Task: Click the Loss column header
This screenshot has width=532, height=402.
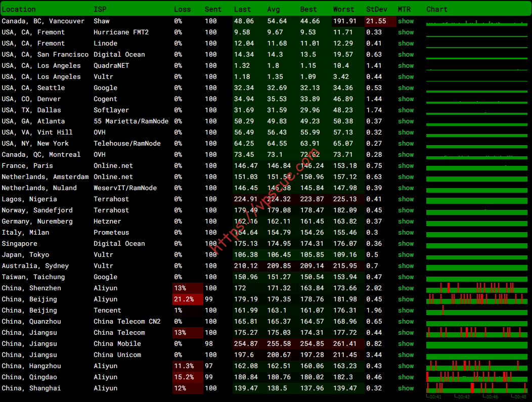Action: (183, 10)
